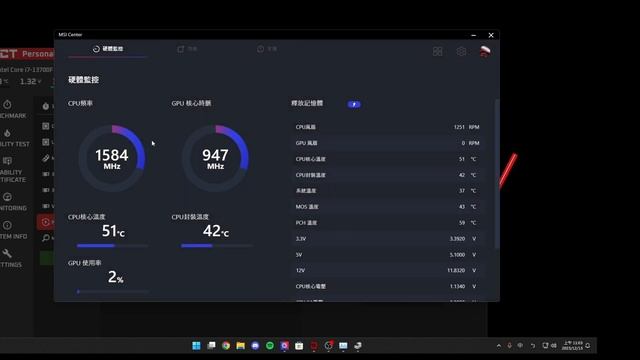
Task: Select the 3.3V voltage row
Action: [387, 238]
